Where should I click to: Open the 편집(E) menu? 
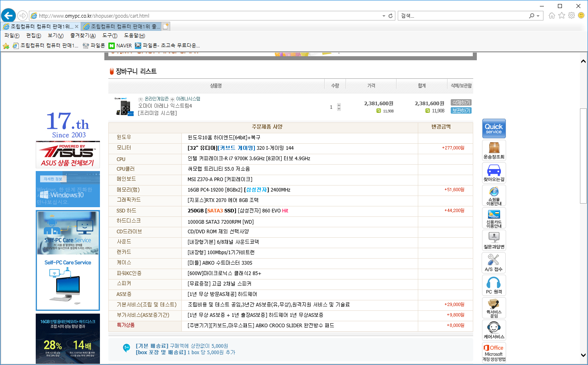(34, 36)
